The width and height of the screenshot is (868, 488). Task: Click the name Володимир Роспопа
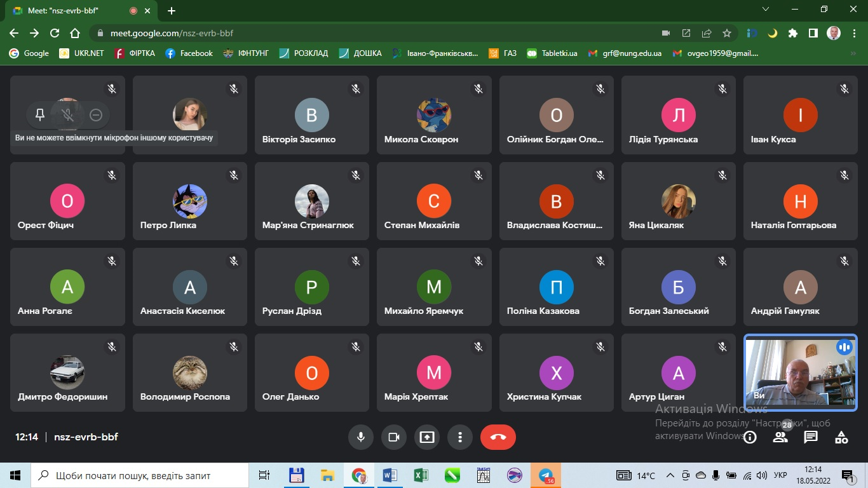click(185, 396)
